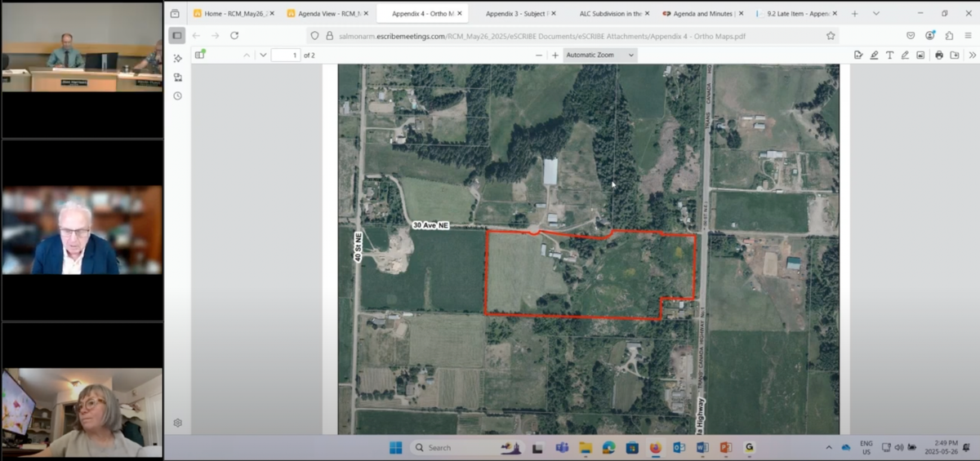Go to previous PDF page
Viewport: 980px width, 461px height.
(247, 55)
